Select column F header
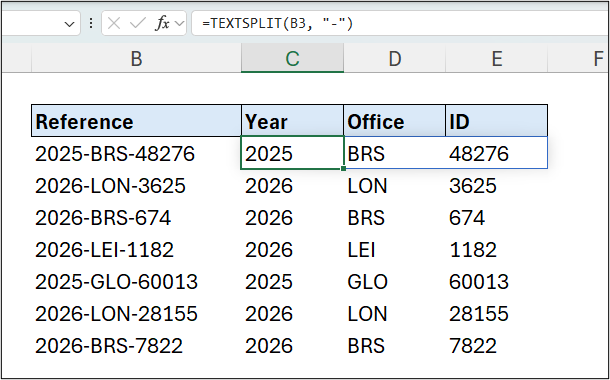The image size is (610, 380). click(578, 59)
